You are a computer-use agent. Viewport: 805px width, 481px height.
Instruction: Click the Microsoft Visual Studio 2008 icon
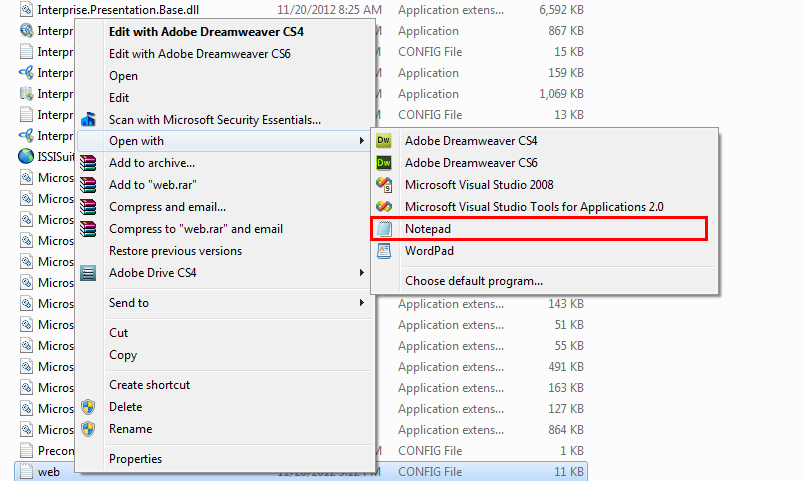(384, 185)
